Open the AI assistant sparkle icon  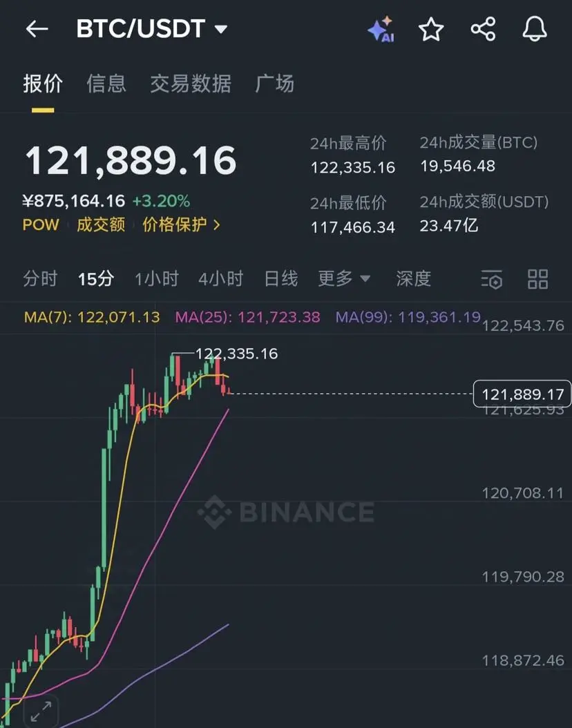pyautogui.click(x=381, y=29)
